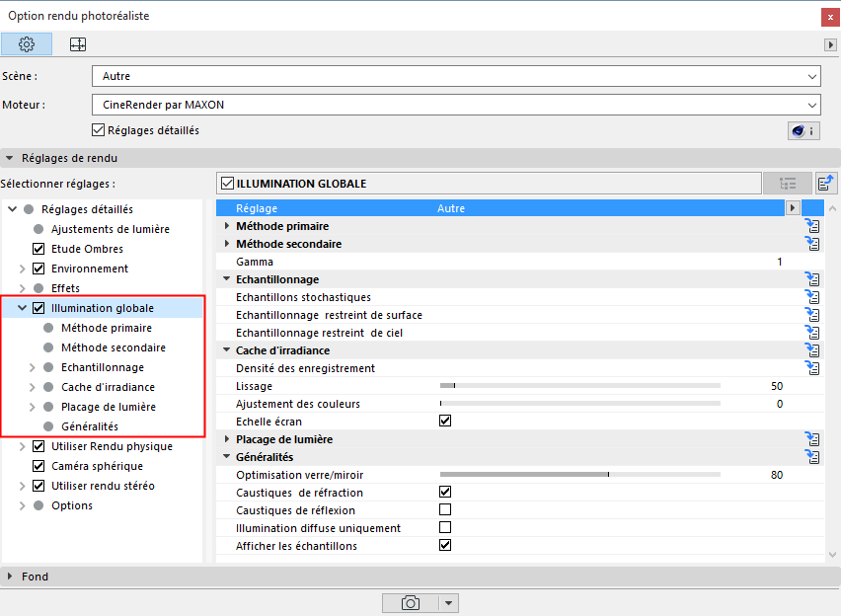Image resolution: width=841 pixels, height=616 pixels.
Task: Click the export settings icon at far right
Action: [826, 183]
